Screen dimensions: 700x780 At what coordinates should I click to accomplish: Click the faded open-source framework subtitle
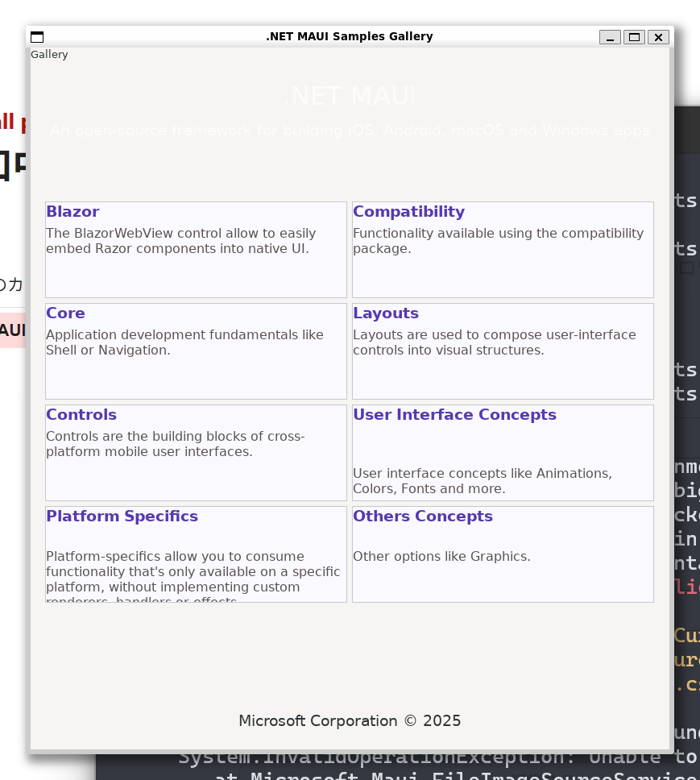click(x=350, y=131)
